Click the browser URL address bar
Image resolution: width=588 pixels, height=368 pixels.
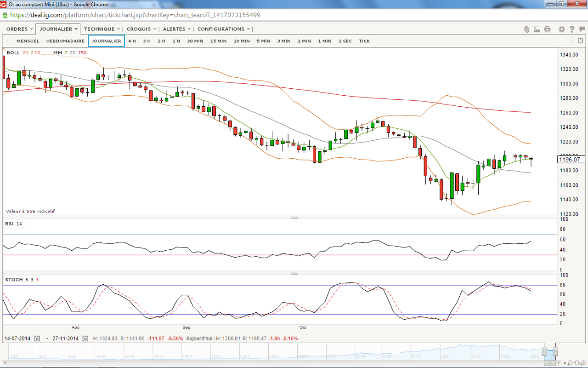pos(294,15)
